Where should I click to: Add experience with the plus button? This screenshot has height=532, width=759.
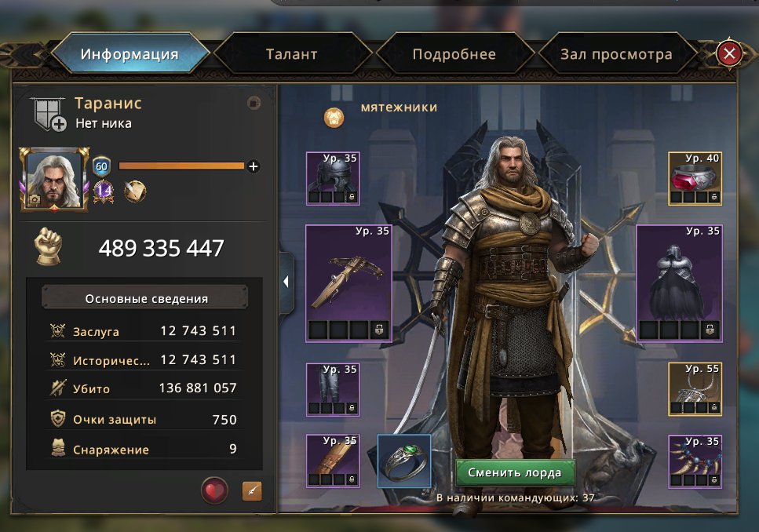pyautogui.click(x=254, y=166)
